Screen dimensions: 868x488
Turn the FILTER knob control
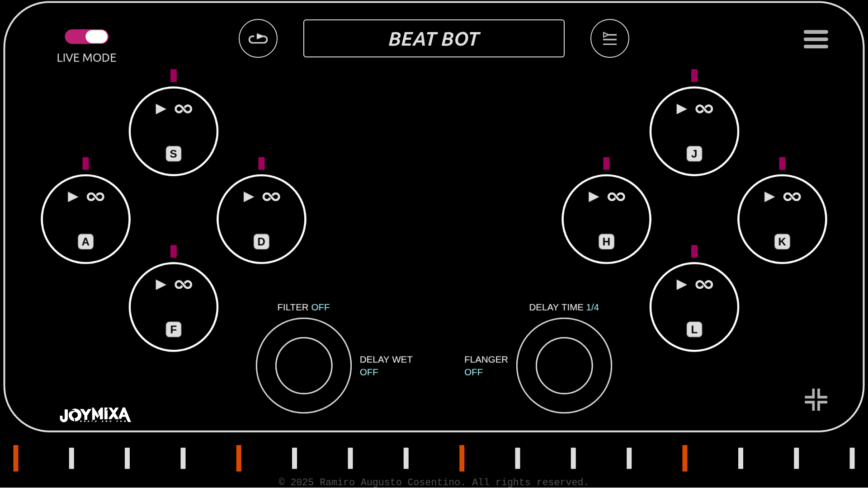(303, 365)
